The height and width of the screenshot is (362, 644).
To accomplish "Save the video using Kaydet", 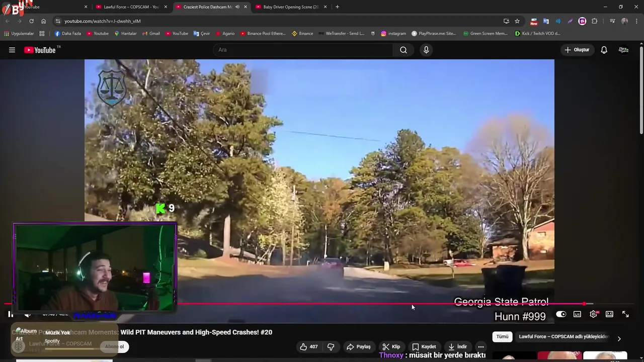I will pos(424,346).
